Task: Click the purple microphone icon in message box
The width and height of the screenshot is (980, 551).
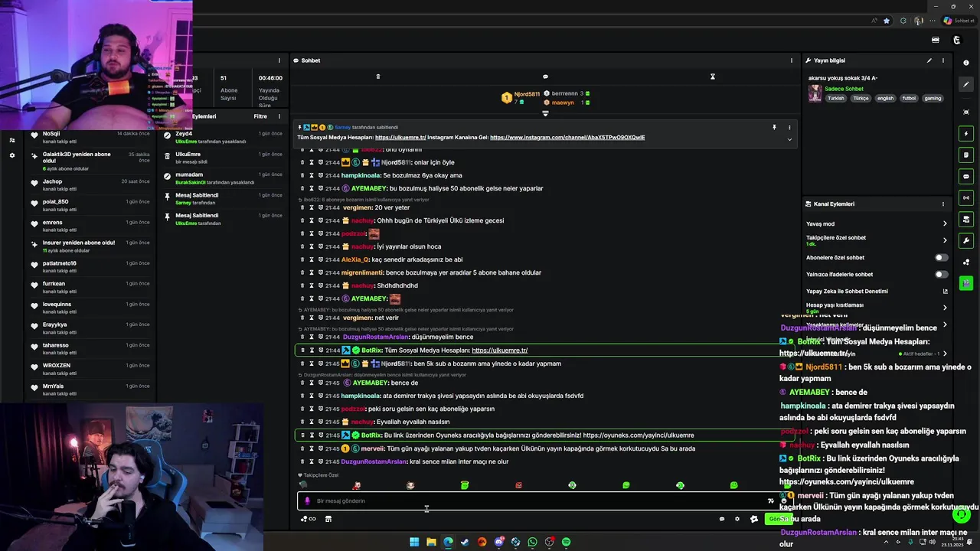Action: pos(307,500)
